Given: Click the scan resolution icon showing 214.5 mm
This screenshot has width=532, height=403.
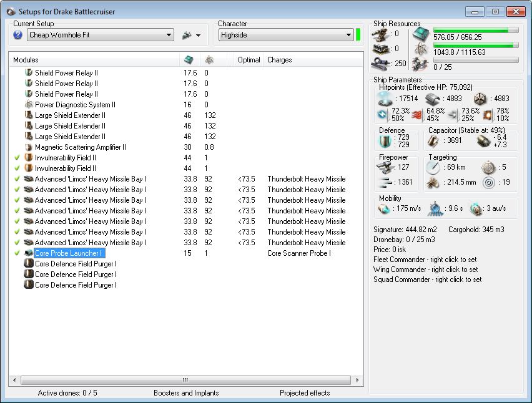Looking at the screenshot, I should coord(433,182).
